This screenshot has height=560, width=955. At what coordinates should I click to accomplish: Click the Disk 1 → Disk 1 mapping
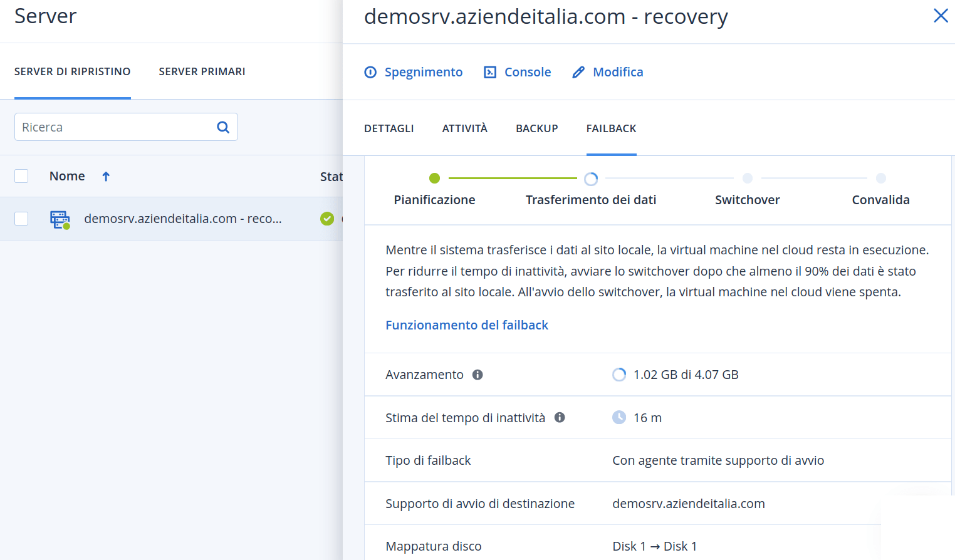(x=654, y=546)
